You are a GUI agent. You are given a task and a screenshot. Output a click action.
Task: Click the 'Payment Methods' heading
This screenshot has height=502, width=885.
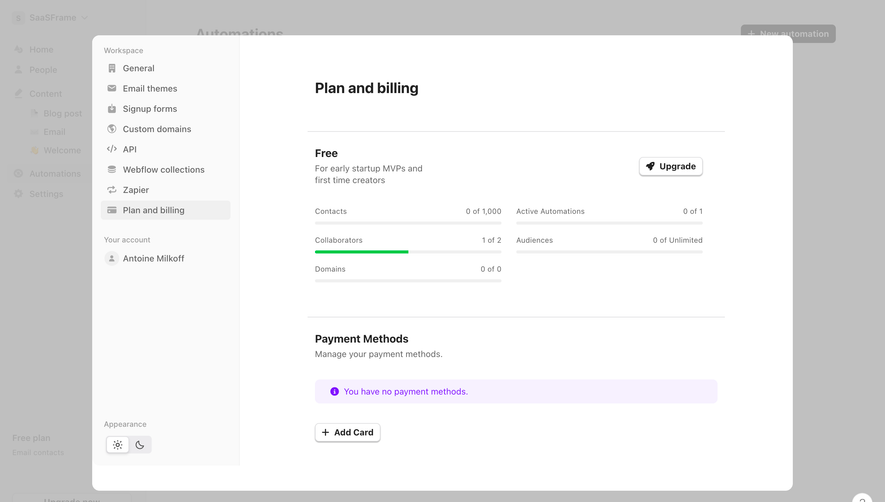tap(361, 339)
